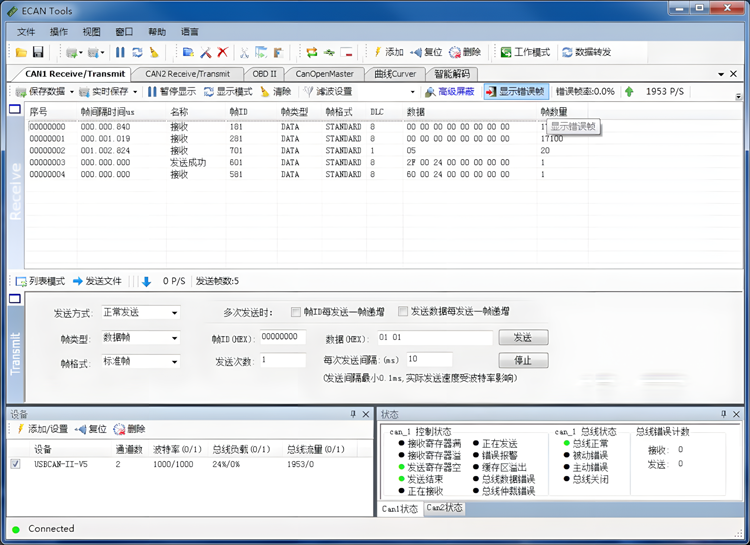Enable 帧ID每发送一帧递增 checkbox
Image resolution: width=750 pixels, height=545 pixels.
296,312
